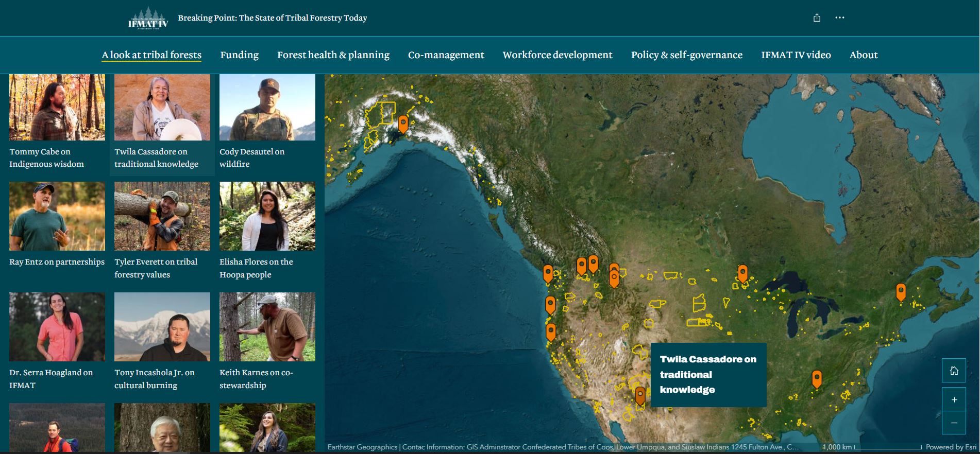Viewport: 980px width, 454px height.
Task: Open Keith Karnes photo thumbnail
Action: 267,327
